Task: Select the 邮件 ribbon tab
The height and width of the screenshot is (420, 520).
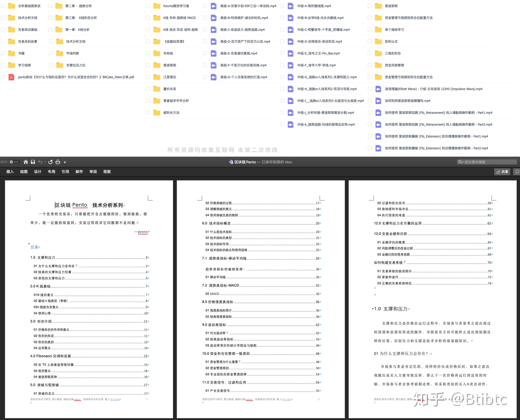Action: click(x=79, y=172)
